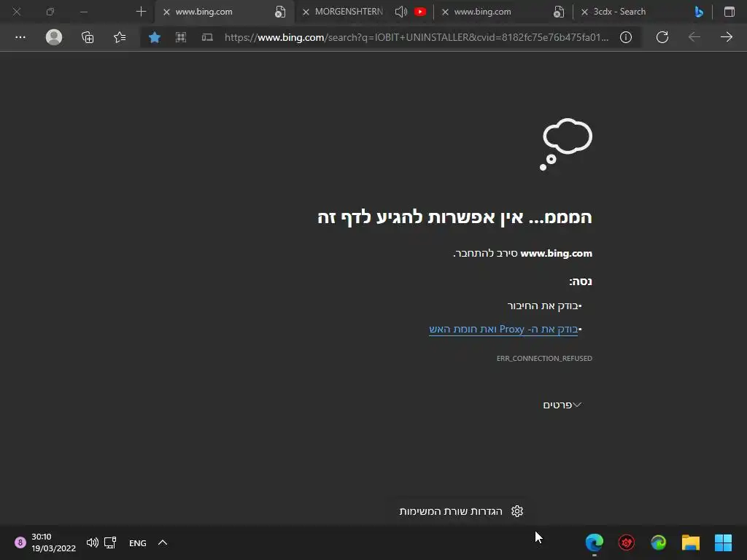The width and height of the screenshot is (747, 560).
Task: Click the ENG language indicator
Action: [138, 542]
